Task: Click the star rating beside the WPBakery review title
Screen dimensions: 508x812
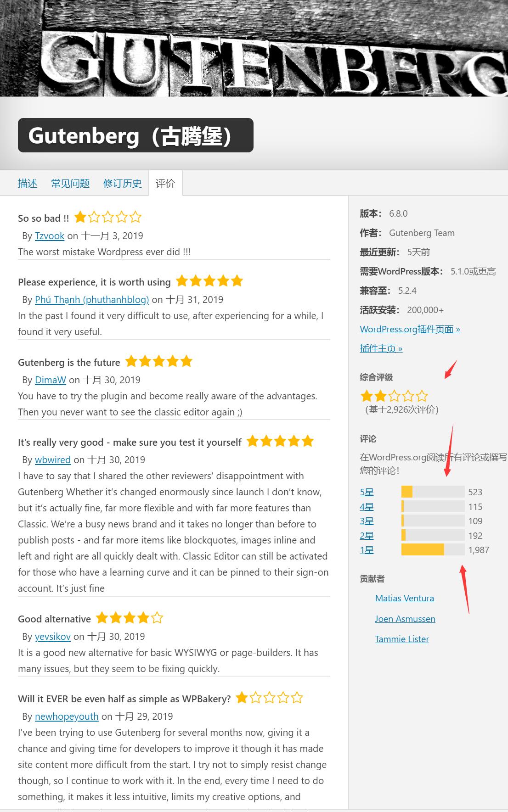Action: click(x=270, y=698)
